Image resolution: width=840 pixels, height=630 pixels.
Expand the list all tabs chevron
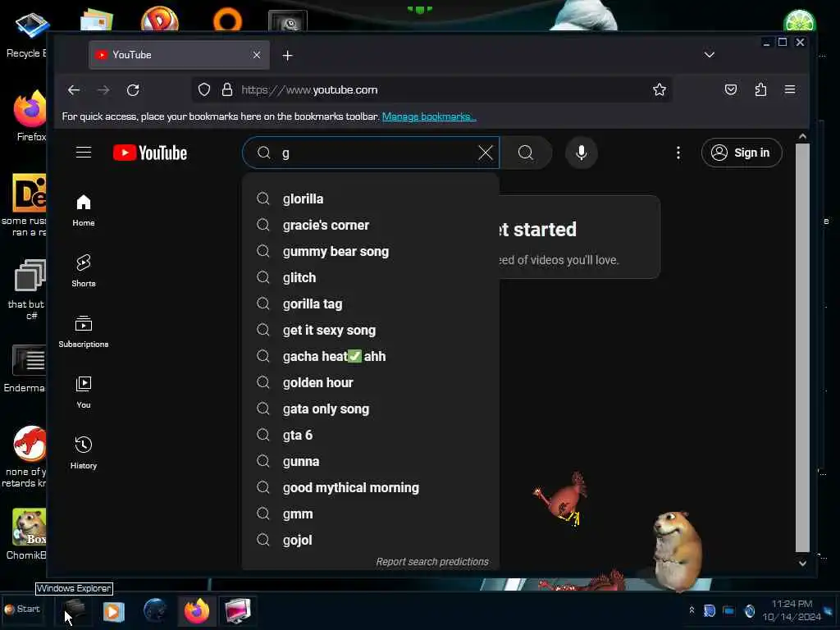pyautogui.click(x=710, y=55)
